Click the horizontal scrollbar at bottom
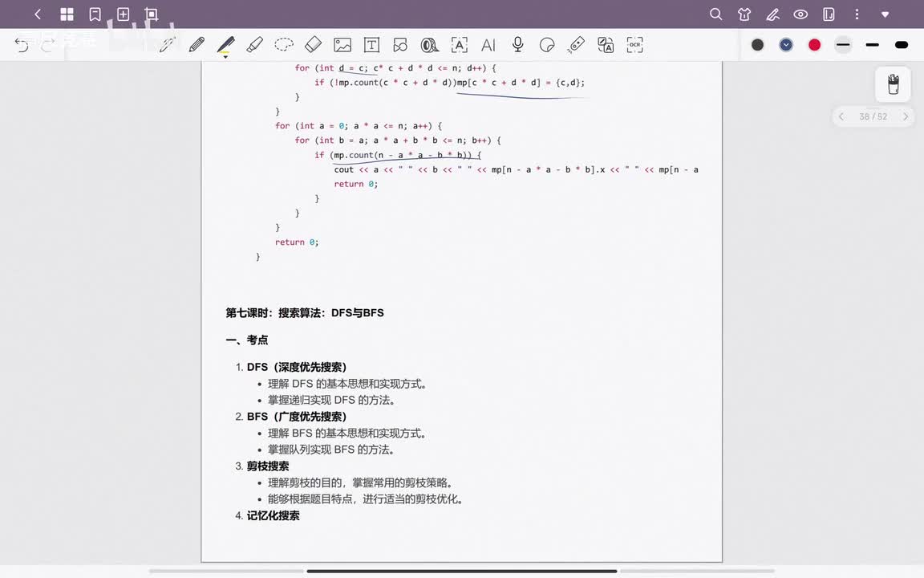This screenshot has height=578, width=924. tap(461, 571)
